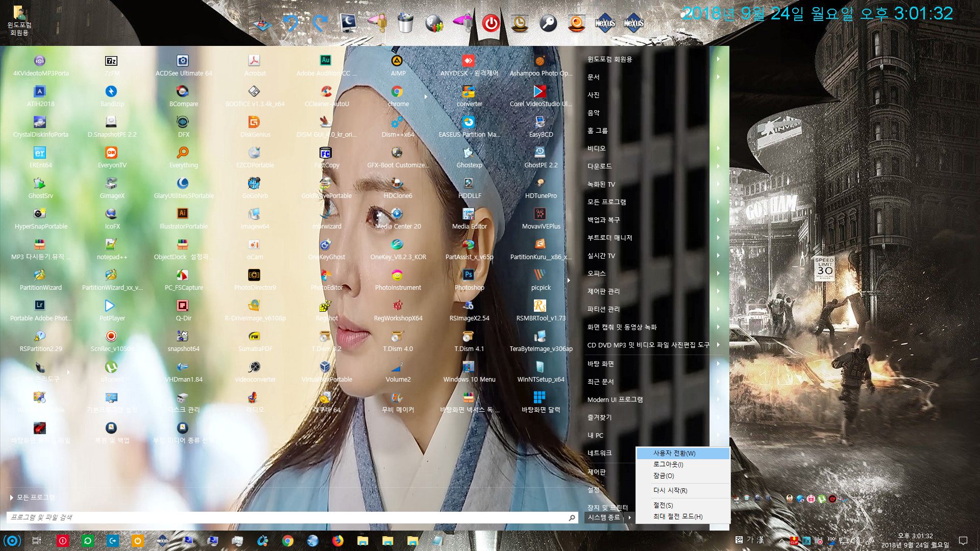Click the magnifier search icon in top dock

click(x=548, y=23)
